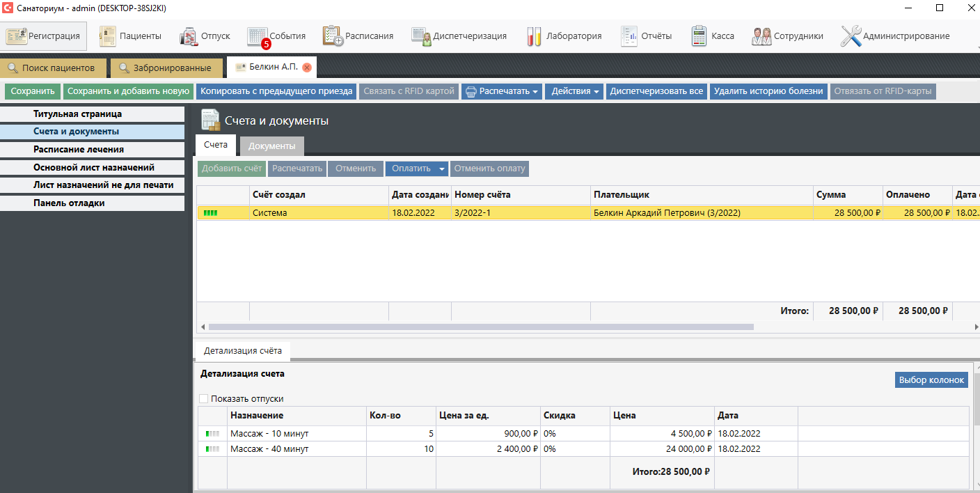The width and height of the screenshot is (980, 493).
Task: Open the Отчёты report icon
Action: pyautogui.click(x=629, y=36)
